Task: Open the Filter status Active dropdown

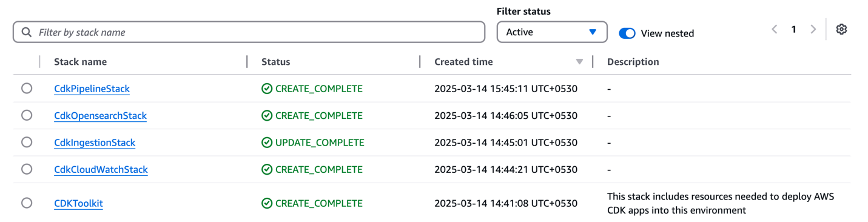Action: point(552,32)
